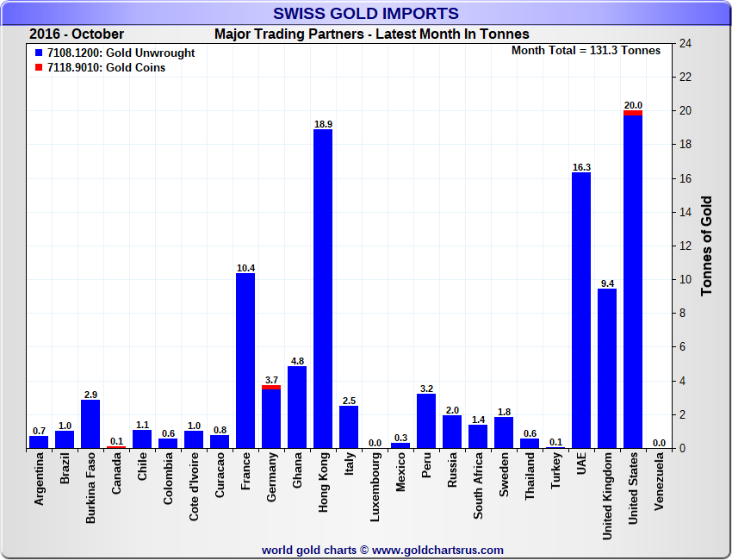Click the Burkina Faso bar

click(x=90, y=424)
